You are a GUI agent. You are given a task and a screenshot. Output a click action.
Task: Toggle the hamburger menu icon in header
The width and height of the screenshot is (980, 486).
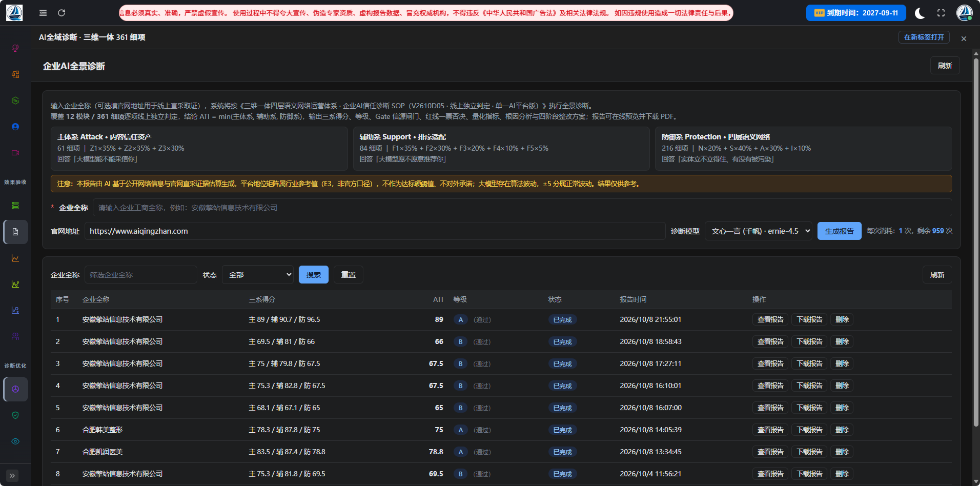(x=43, y=13)
